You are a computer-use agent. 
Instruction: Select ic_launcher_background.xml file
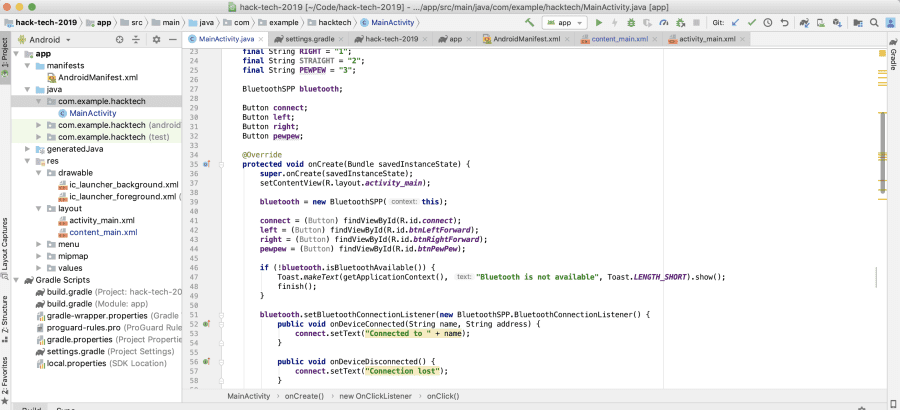(124, 185)
